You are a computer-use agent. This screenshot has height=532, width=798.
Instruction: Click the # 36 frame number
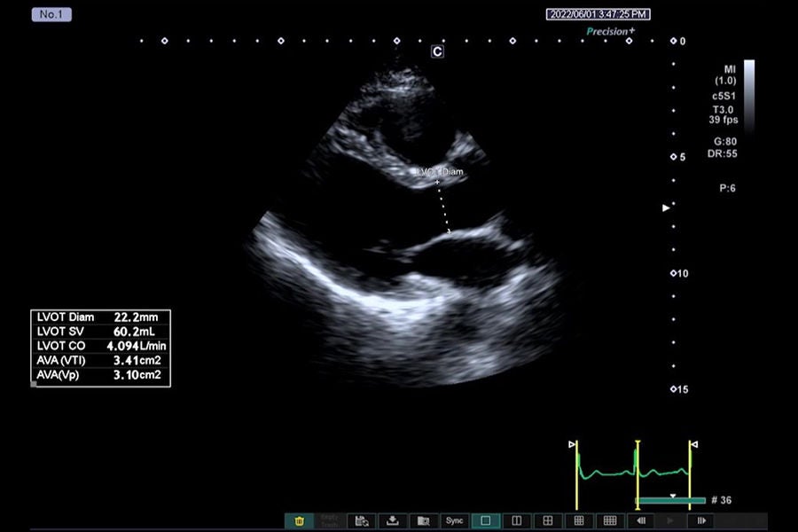(x=721, y=500)
